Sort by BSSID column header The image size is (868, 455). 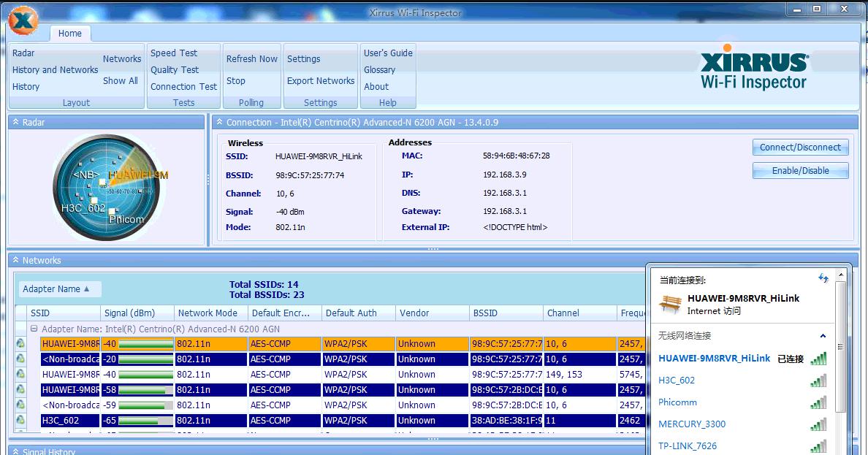coord(506,313)
